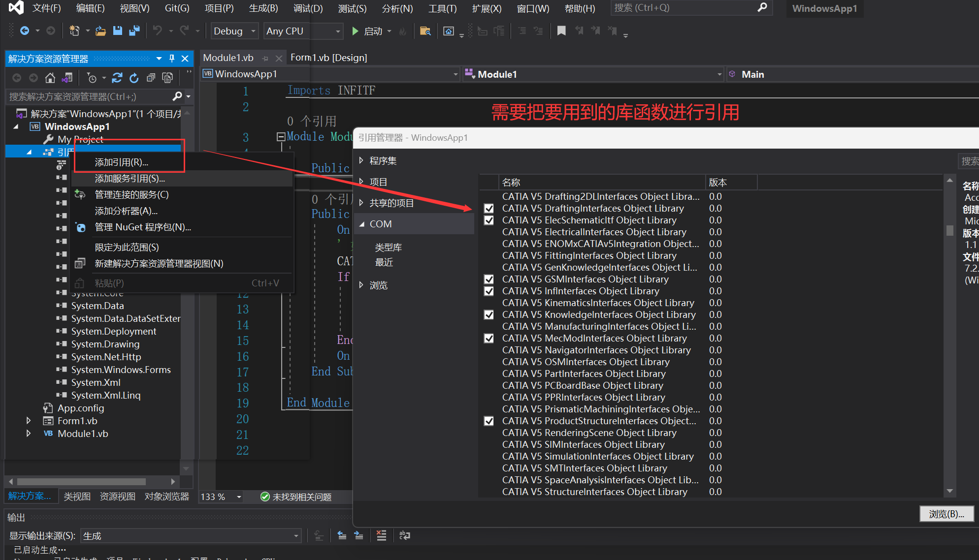Click the Collapse All icon in Solution Explorer
Image resolution: width=979 pixels, height=560 pixels.
pyautogui.click(x=151, y=78)
